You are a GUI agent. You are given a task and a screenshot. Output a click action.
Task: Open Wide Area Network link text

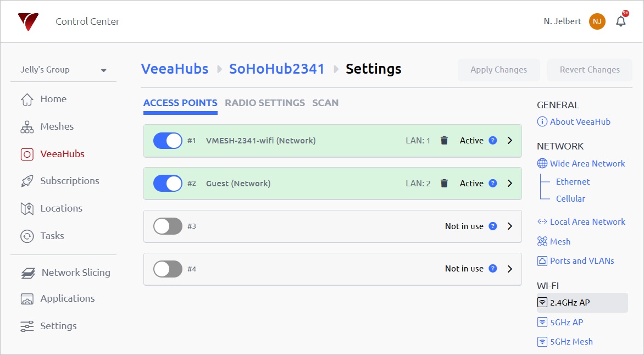pyautogui.click(x=588, y=163)
